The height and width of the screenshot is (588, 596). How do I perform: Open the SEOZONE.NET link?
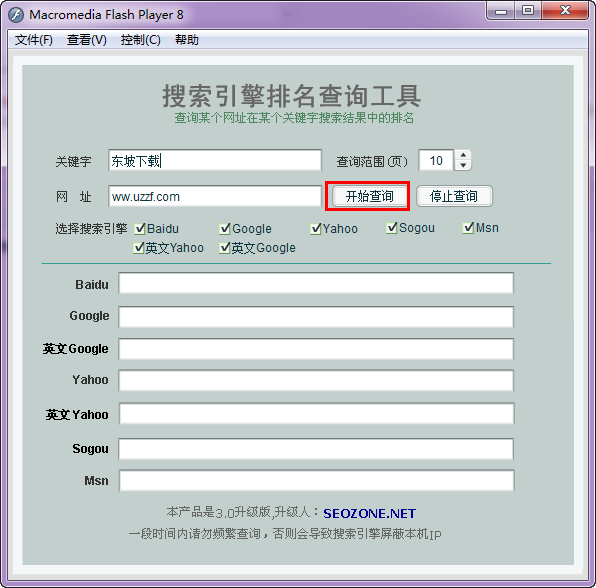[x=369, y=514]
